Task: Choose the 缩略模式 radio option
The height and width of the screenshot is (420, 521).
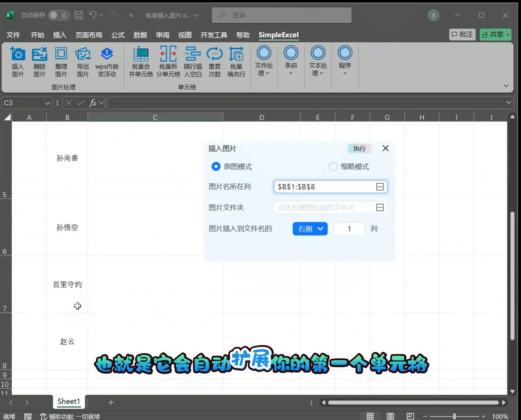Action: point(333,166)
